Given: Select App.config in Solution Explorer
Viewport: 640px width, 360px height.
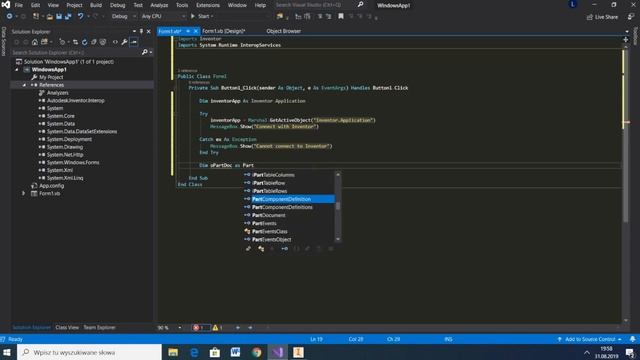Looking at the screenshot, I should coord(51,186).
